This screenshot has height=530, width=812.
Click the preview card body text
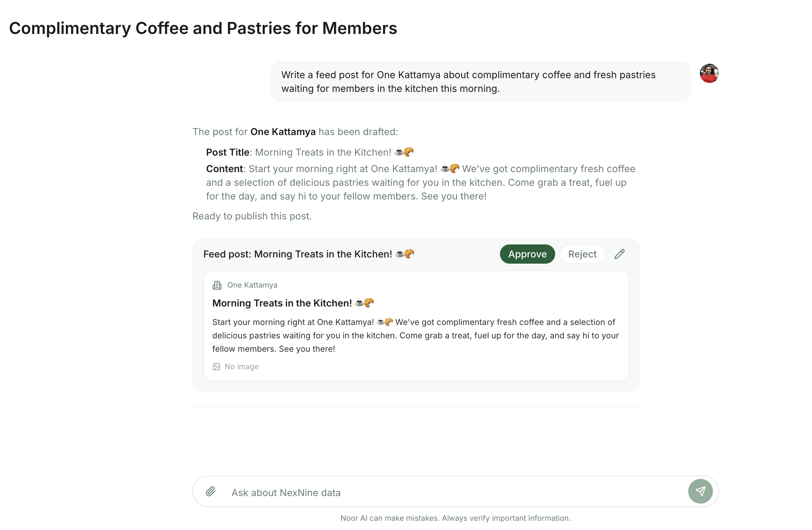coord(416,335)
